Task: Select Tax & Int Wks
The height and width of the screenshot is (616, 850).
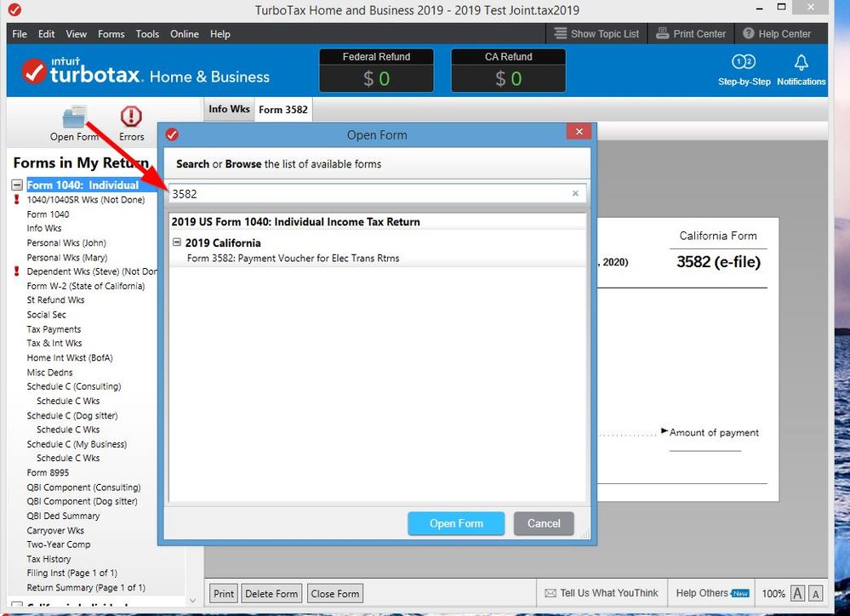Action: pos(54,343)
